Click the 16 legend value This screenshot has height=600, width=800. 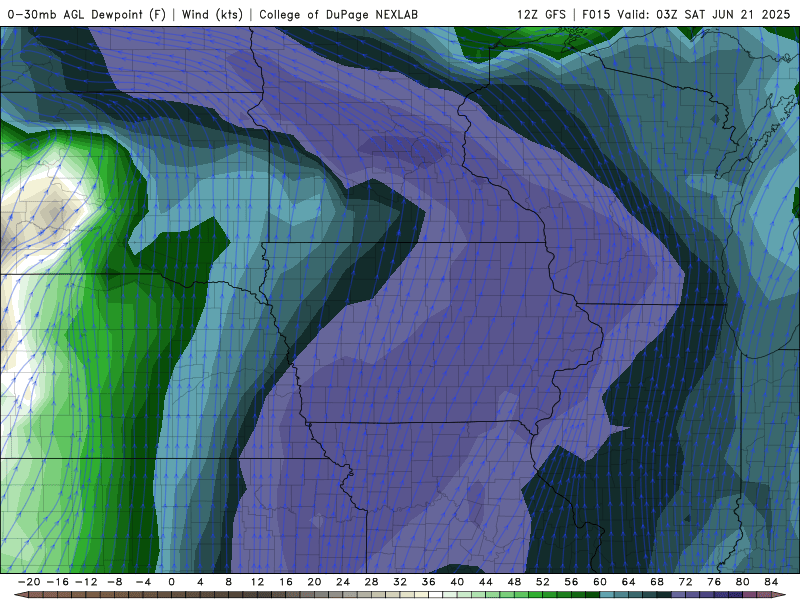coord(286,582)
